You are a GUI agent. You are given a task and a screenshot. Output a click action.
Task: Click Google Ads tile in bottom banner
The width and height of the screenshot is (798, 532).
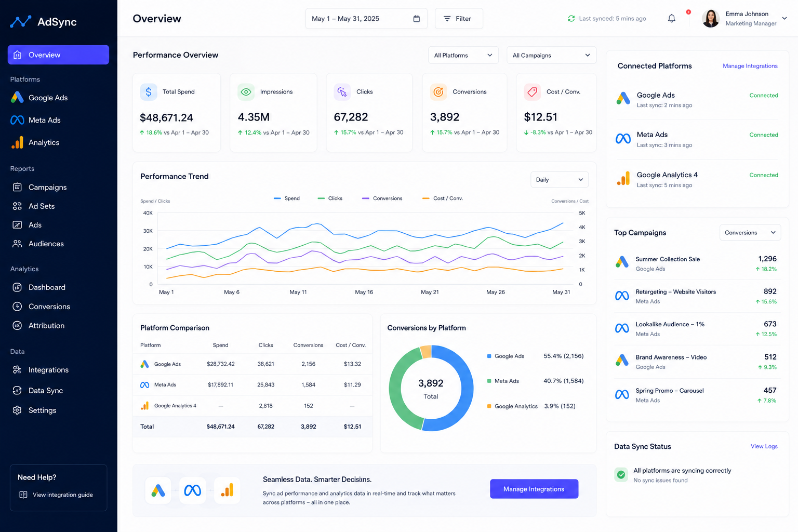158,490
